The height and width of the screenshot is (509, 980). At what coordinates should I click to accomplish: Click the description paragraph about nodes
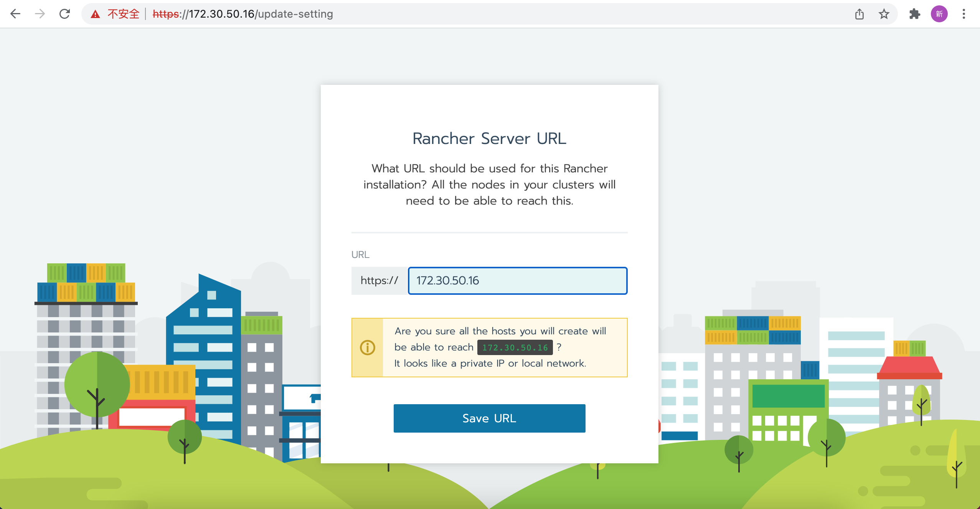pyautogui.click(x=489, y=185)
